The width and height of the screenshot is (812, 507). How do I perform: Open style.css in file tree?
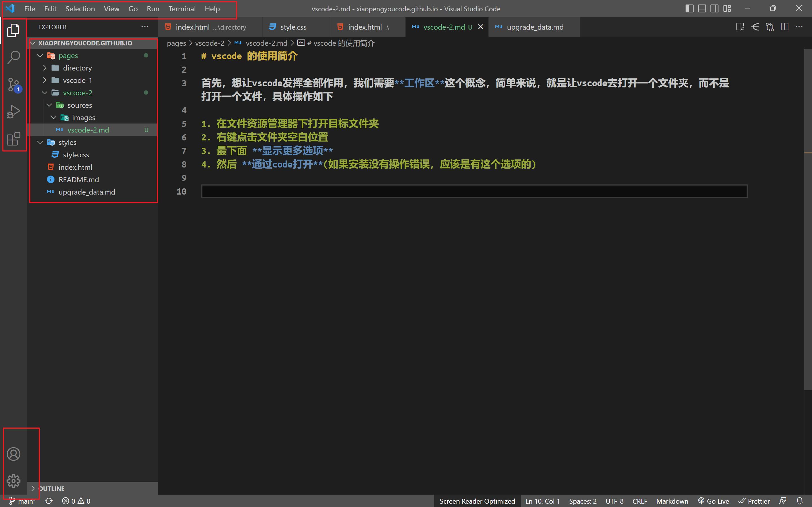click(x=92, y=155)
